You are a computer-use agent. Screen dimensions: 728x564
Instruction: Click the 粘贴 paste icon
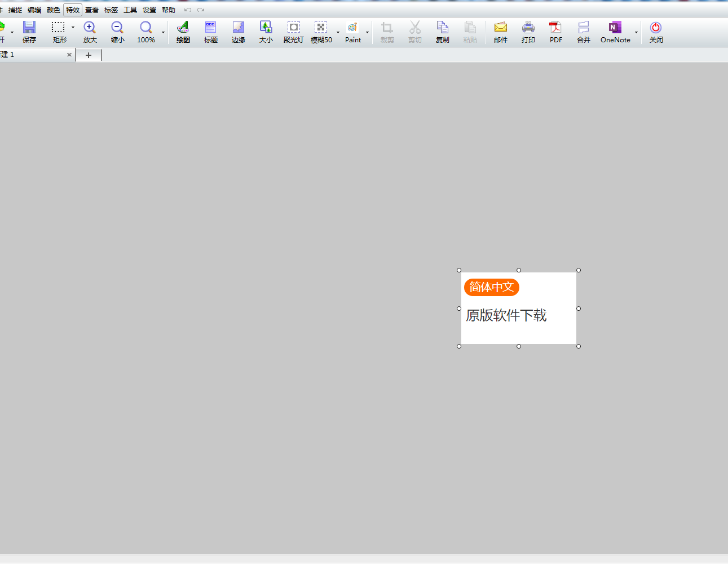(470, 32)
